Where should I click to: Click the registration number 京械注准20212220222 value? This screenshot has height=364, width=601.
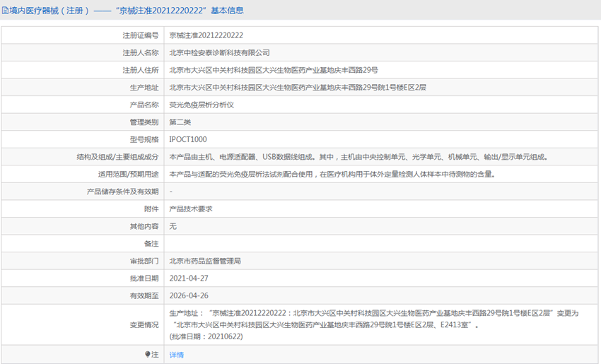(206, 35)
